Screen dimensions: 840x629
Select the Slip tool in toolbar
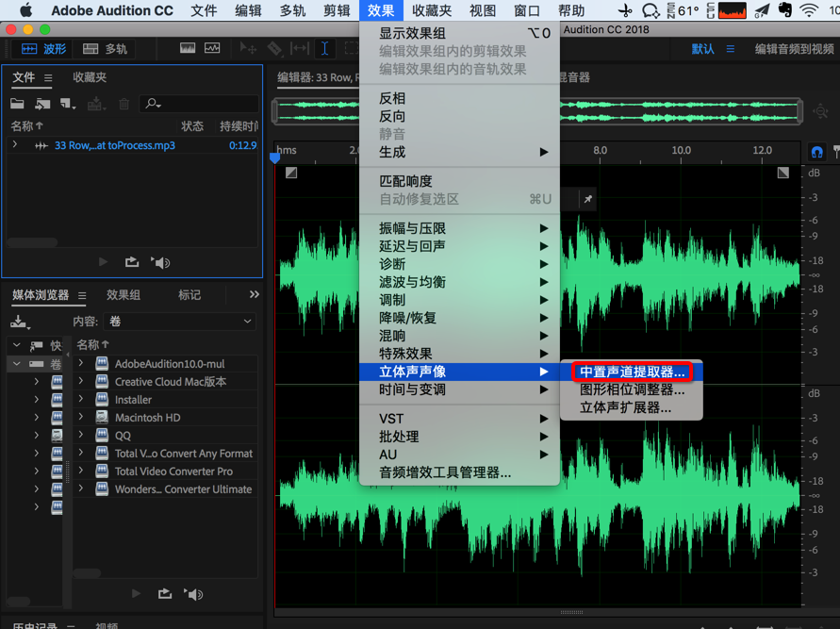[x=300, y=49]
